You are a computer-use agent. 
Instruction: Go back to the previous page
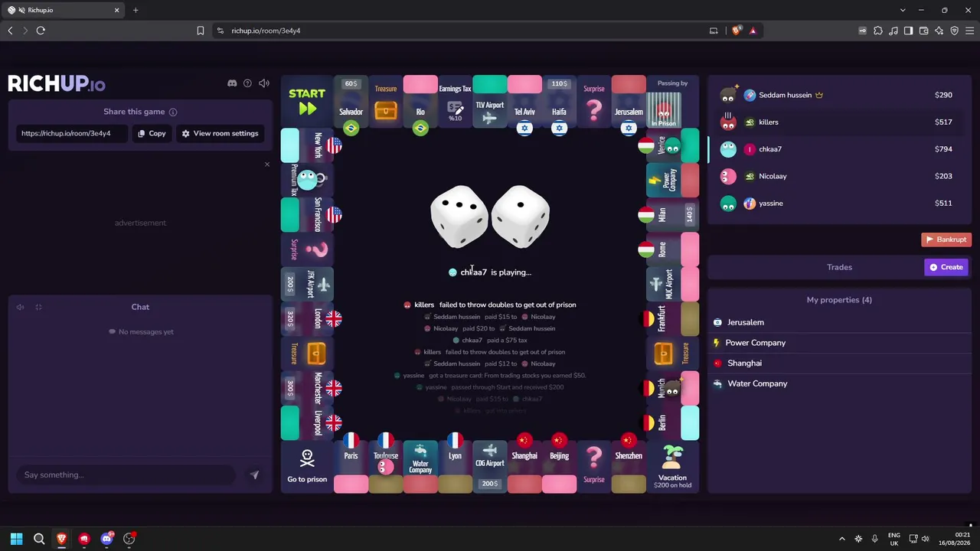10,31
